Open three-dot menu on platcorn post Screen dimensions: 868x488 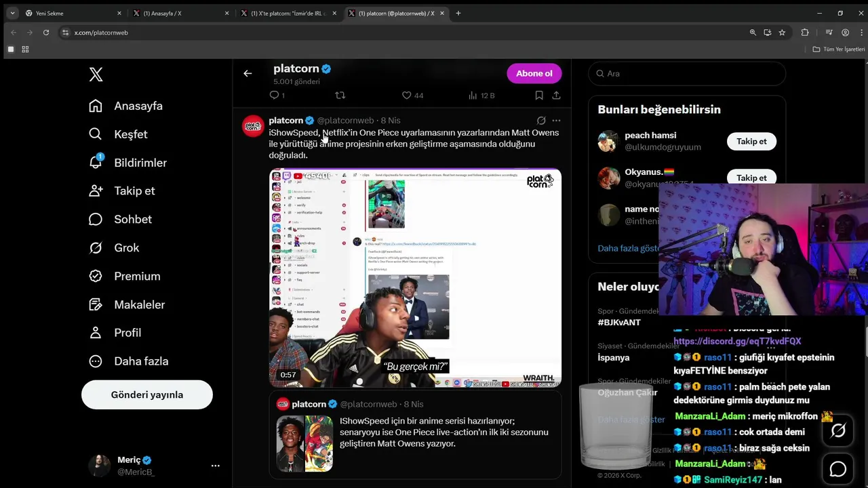(x=556, y=121)
